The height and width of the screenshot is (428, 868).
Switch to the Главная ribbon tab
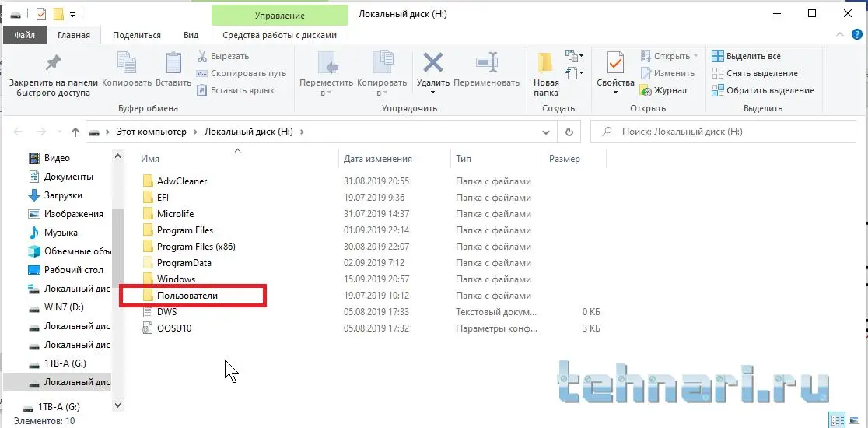[x=74, y=35]
